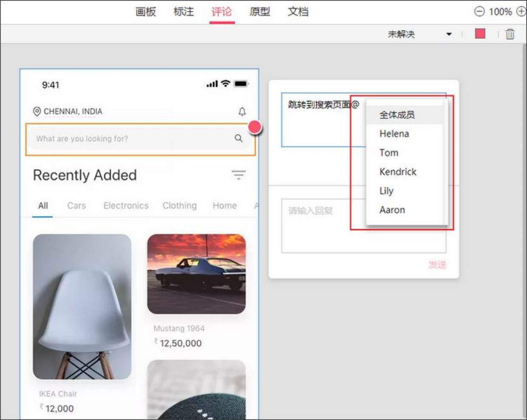Screen dimensions: 527x420
Task: Click the Mustang 1964 car image
Action: click(196, 274)
